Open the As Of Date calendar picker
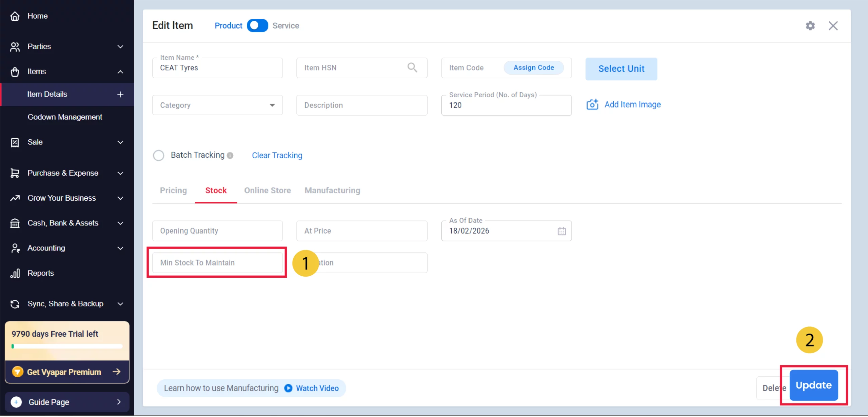 (x=561, y=231)
